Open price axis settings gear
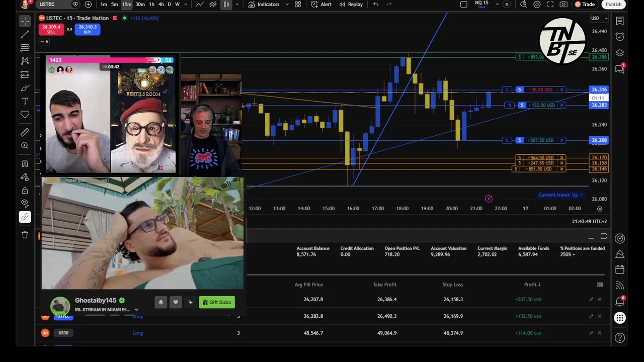This screenshot has width=644, height=362. pos(600,209)
